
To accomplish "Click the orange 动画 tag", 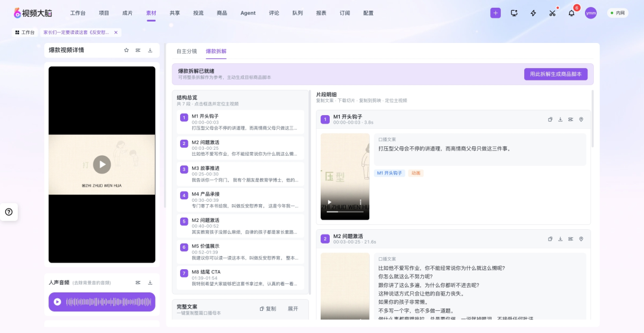I will click(416, 173).
